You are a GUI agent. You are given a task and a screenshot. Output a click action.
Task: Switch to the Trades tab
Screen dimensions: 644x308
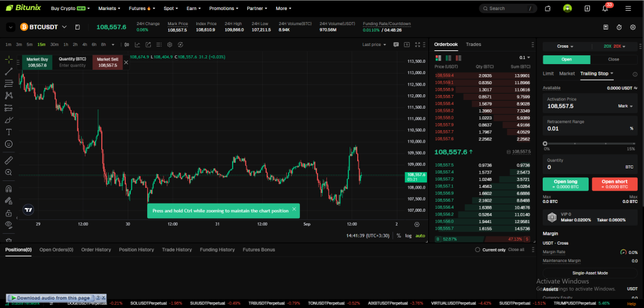(474, 45)
